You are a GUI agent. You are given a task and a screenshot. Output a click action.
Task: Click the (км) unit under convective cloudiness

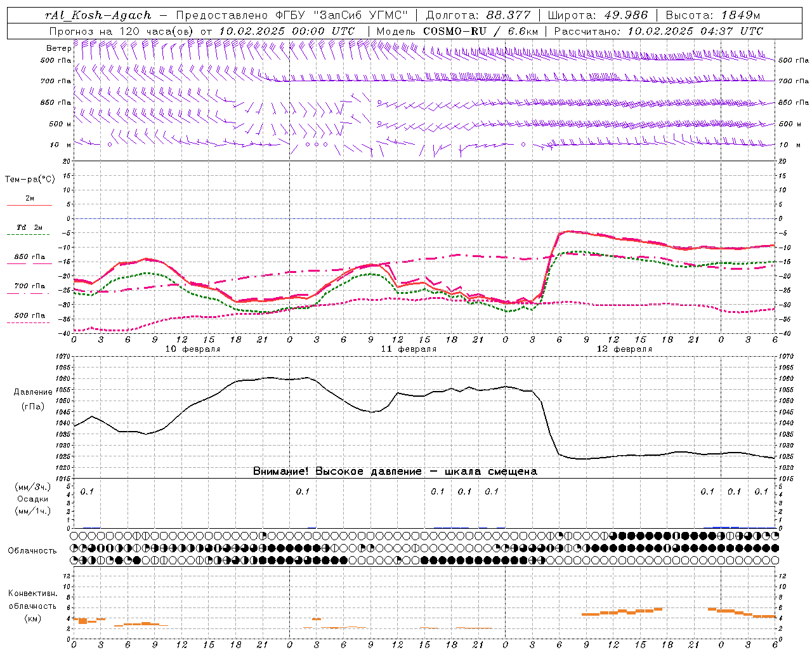[33, 618]
